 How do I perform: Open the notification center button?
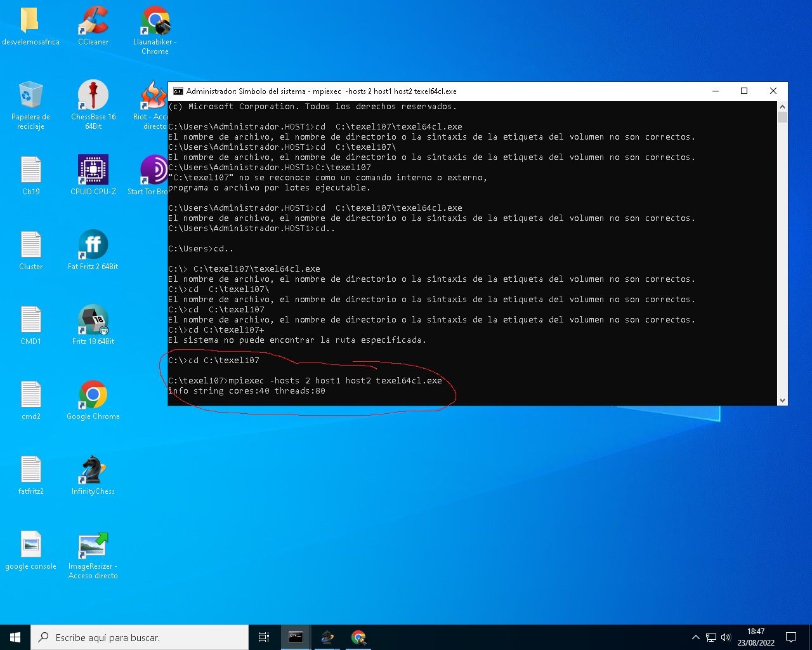(791, 637)
